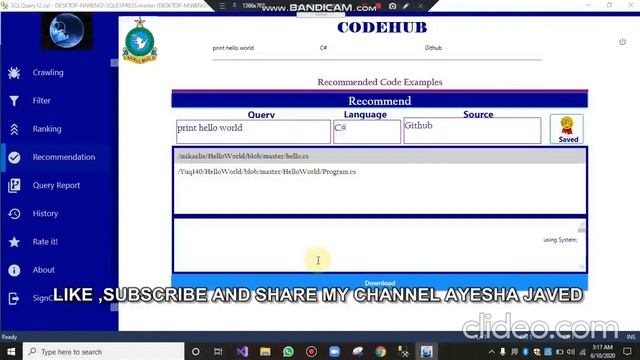
Task: Open Query Report in the sidebar
Action: (56, 185)
